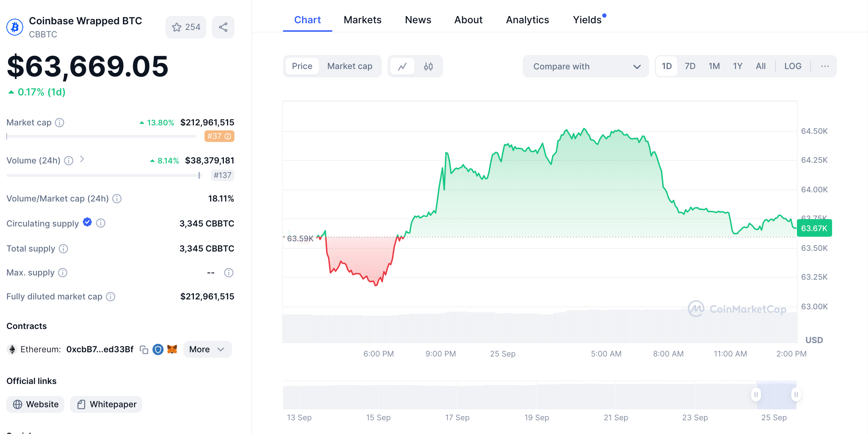This screenshot has height=434, width=868.
Task: Show Fully diluted market cap info icon
Action: [x=111, y=297]
